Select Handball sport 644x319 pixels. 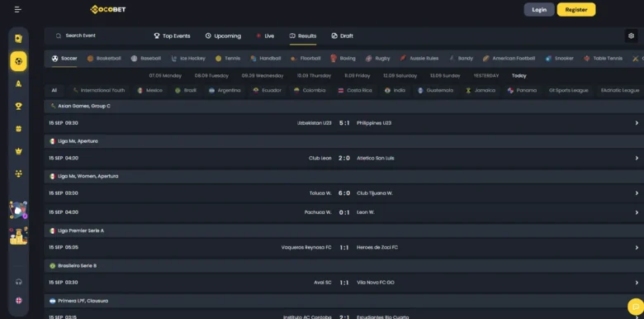pos(266,59)
